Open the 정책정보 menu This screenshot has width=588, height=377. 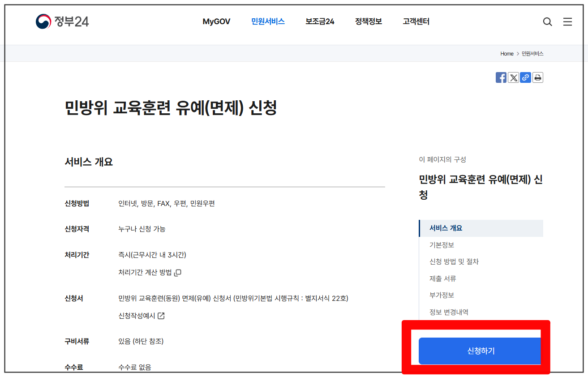(x=368, y=21)
